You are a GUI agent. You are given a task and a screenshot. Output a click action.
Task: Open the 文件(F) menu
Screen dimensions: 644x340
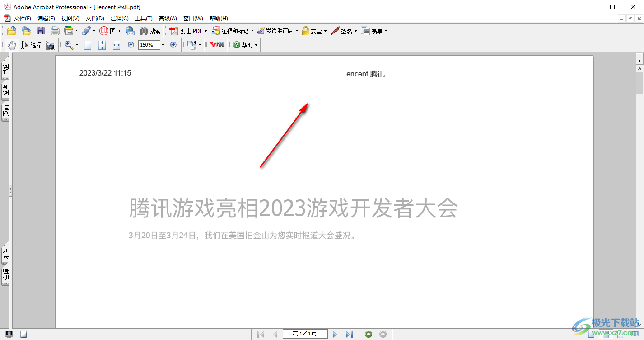pos(23,19)
